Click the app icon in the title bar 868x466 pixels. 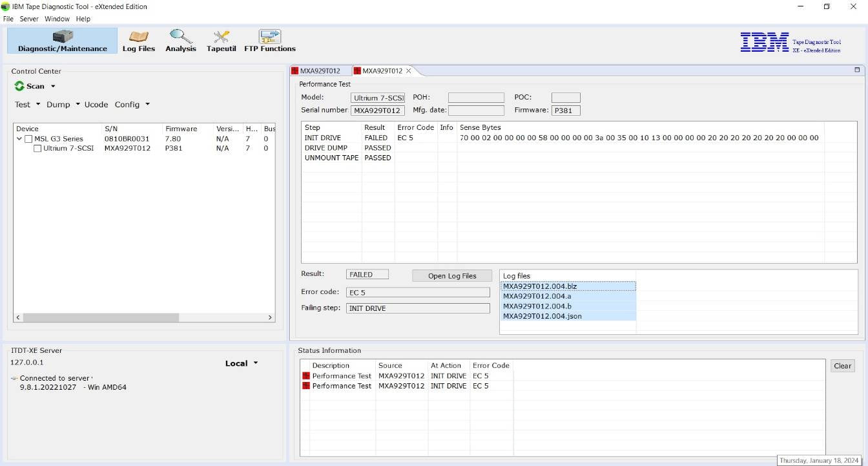[5, 6]
